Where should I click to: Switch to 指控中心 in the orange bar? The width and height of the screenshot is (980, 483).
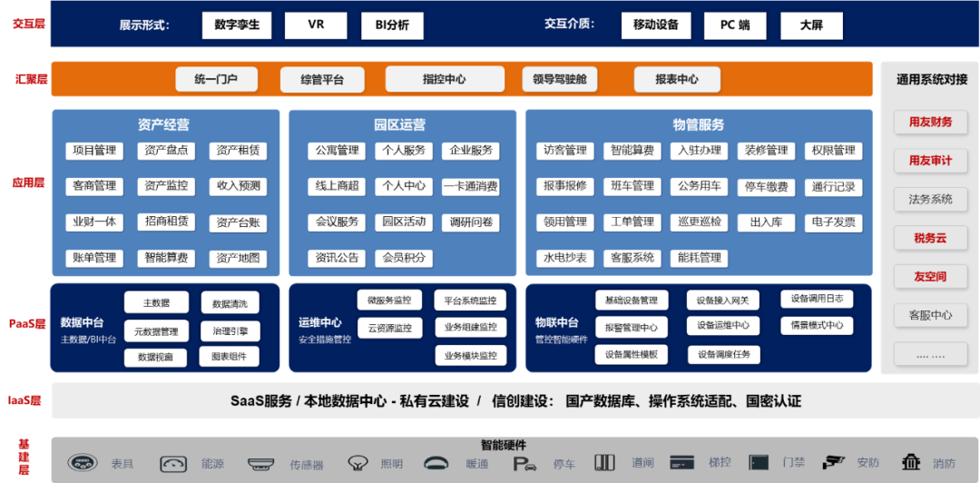click(x=444, y=80)
